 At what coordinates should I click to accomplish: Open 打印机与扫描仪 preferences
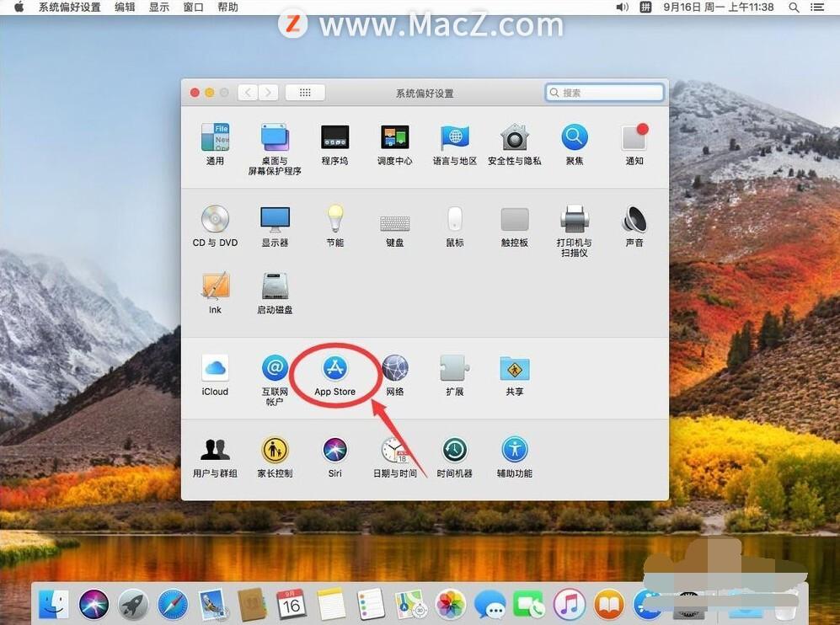pyautogui.click(x=574, y=219)
